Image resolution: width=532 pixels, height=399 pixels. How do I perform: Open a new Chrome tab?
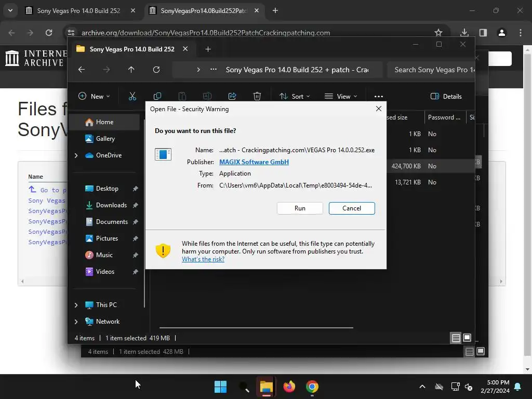(275, 10)
